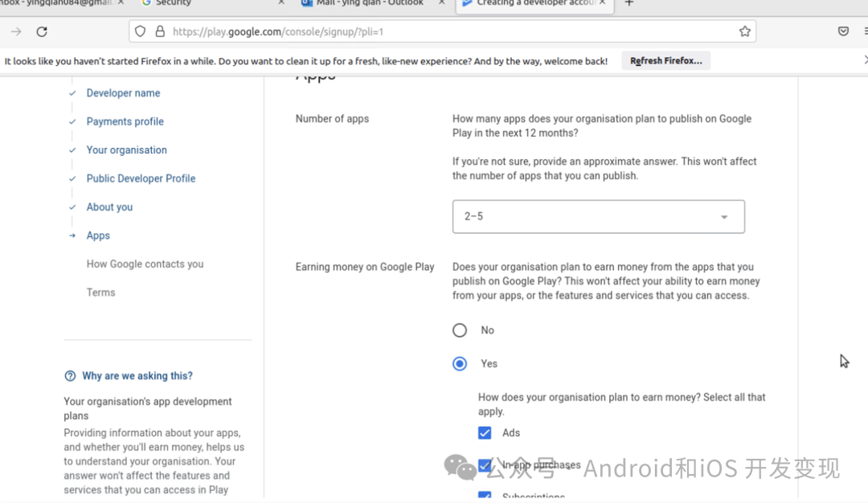Open the Public Developer Profile step
Screen dimensions: 868x503
pyautogui.click(x=141, y=178)
